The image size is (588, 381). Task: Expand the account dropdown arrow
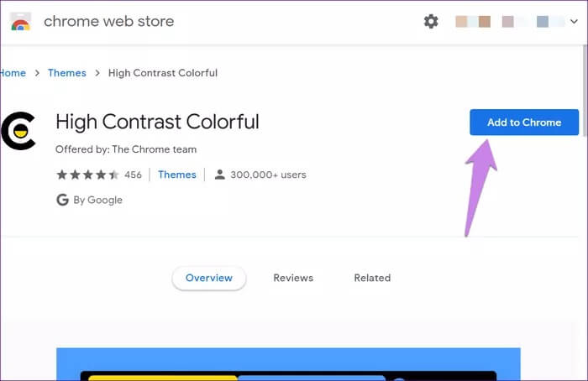click(x=574, y=21)
